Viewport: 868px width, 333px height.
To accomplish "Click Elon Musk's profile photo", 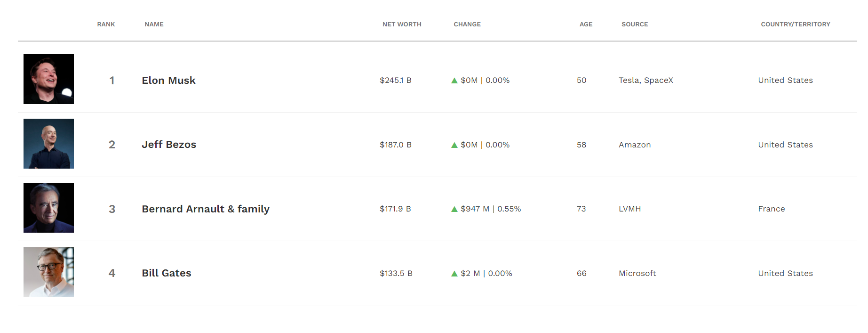I will pyautogui.click(x=48, y=79).
